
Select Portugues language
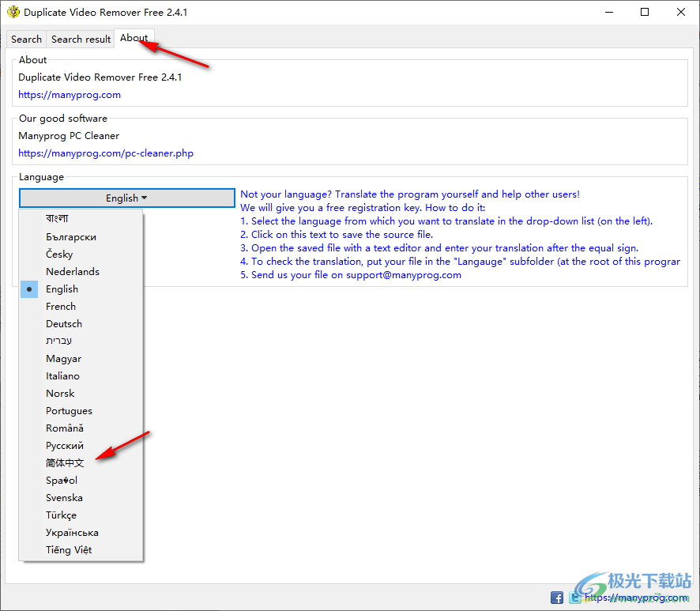click(81, 411)
